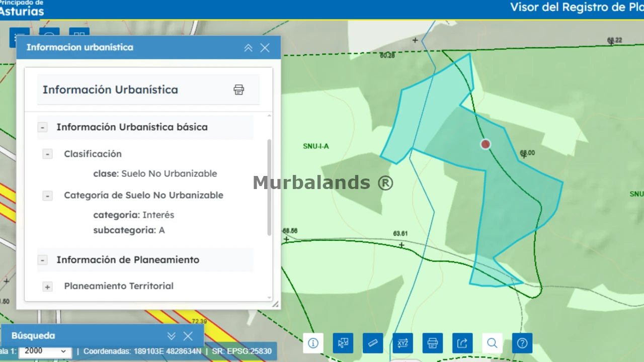Select the 'Información Urbanística básica' heading

pyautogui.click(x=132, y=127)
